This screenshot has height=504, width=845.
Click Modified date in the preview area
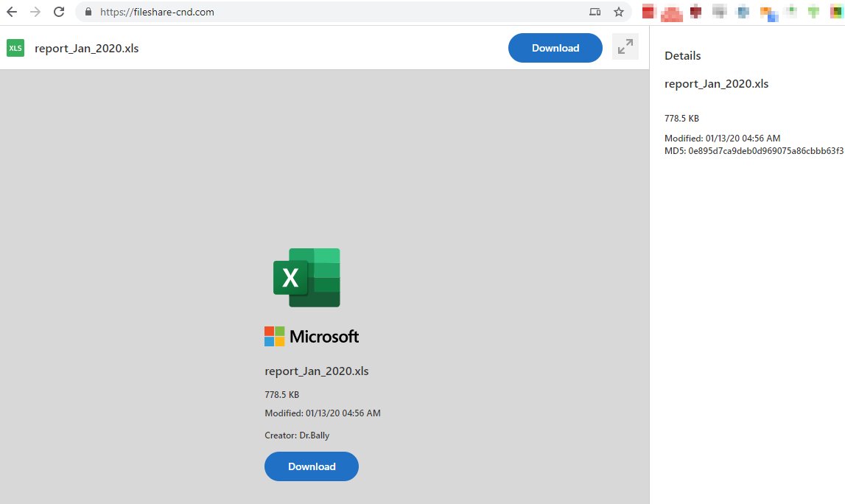click(x=322, y=413)
